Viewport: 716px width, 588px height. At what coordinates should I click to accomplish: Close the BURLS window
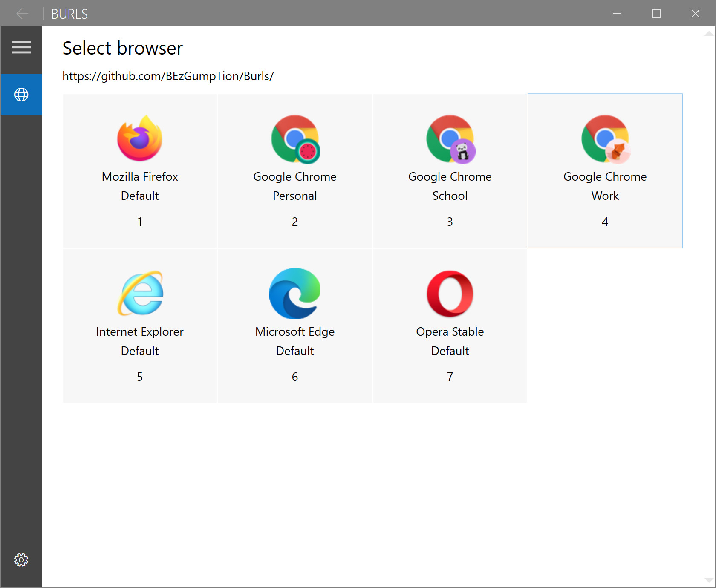pyautogui.click(x=696, y=14)
